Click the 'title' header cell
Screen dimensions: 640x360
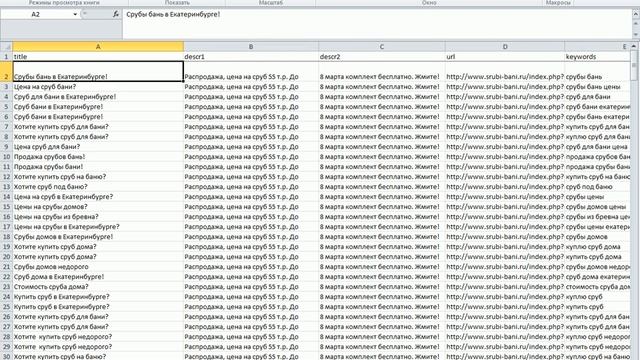98,57
